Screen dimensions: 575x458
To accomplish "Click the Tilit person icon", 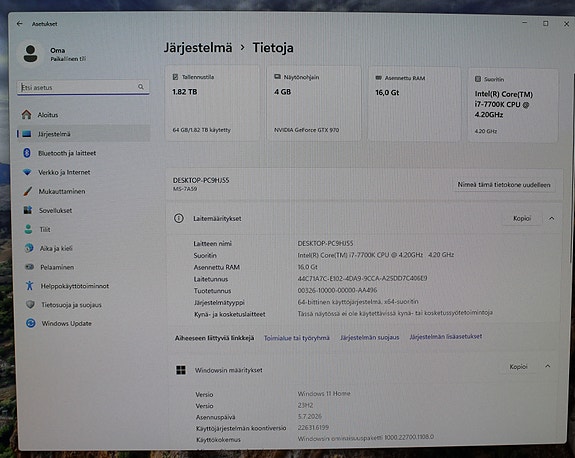I will tap(28, 229).
